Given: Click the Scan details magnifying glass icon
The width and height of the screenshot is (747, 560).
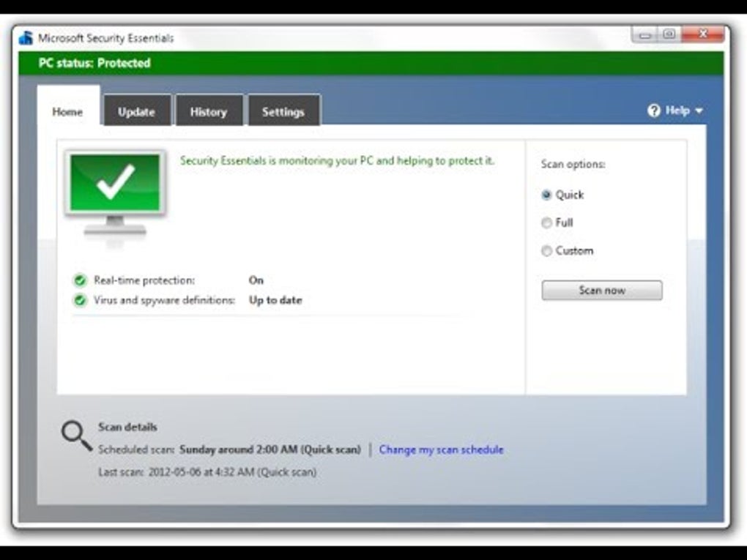Looking at the screenshot, I should coord(76,436).
